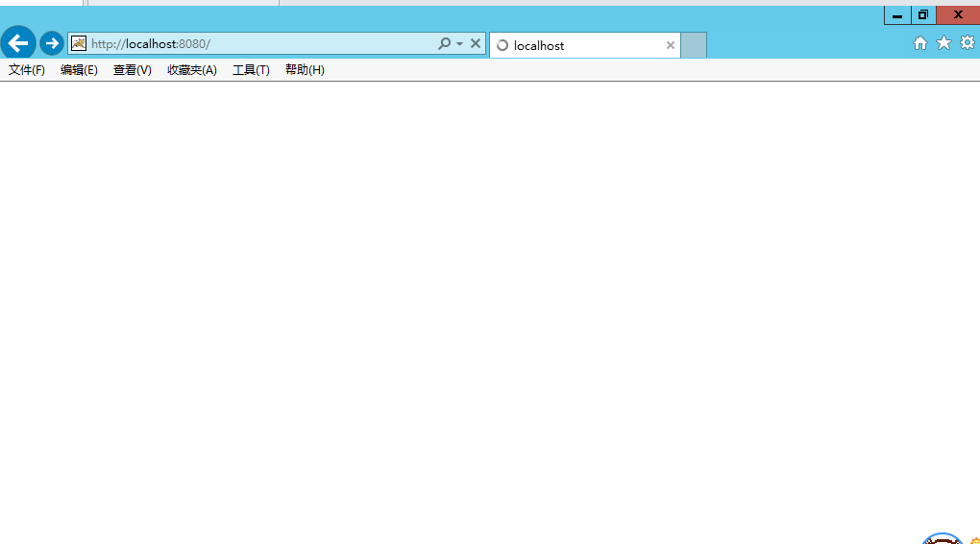Open the Tools gear icon
The height and width of the screenshot is (544, 980).
[967, 43]
